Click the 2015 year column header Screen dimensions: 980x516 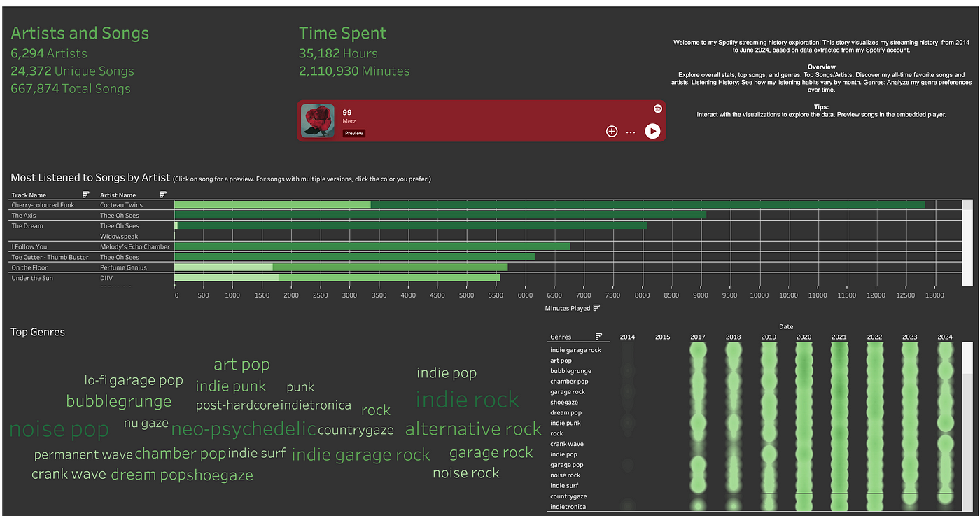tap(662, 337)
